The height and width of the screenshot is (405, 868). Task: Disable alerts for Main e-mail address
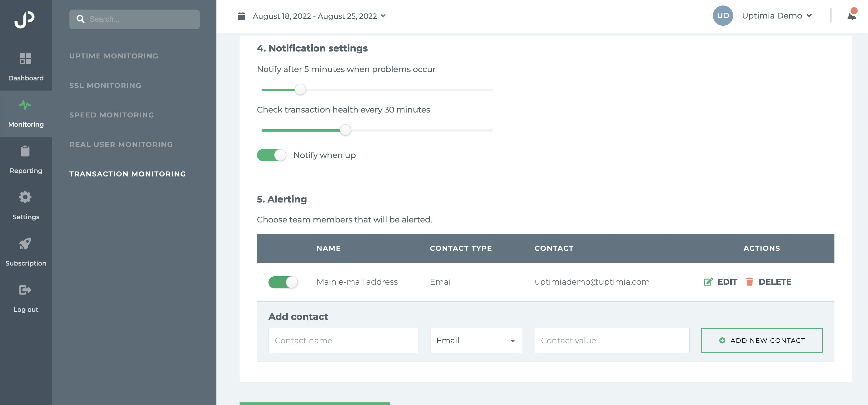click(x=283, y=282)
